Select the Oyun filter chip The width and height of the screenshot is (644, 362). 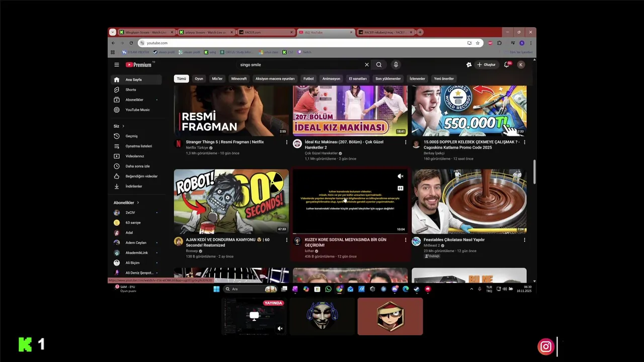199,78
